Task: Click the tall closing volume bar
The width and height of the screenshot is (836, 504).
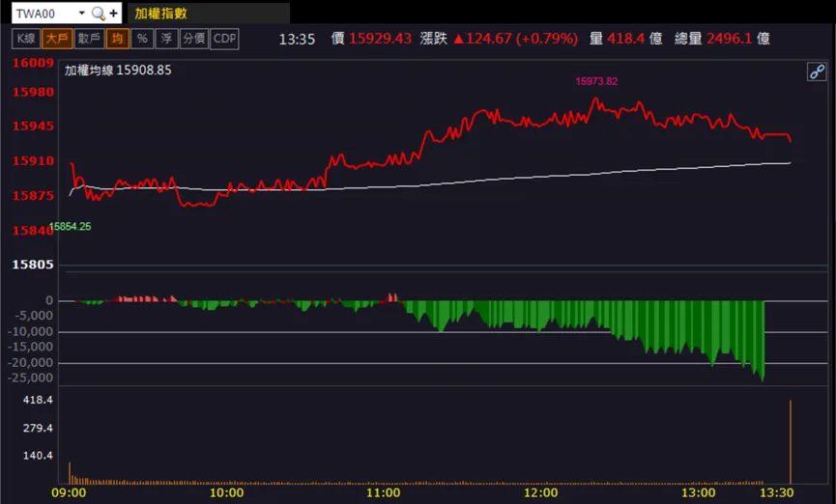Action: click(x=791, y=441)
